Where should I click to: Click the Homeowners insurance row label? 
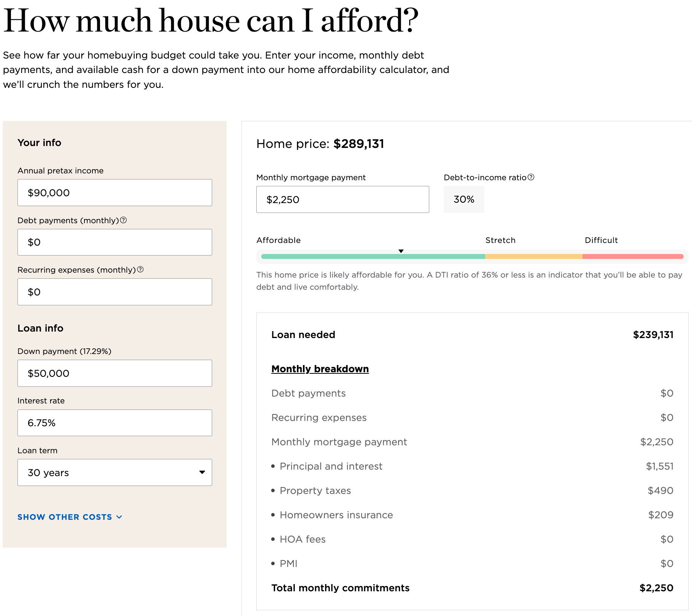click(x=336, y=515)
